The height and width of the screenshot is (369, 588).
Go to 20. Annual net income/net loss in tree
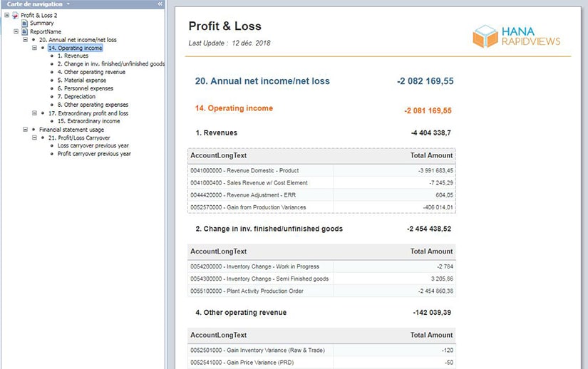pos(78,40)
